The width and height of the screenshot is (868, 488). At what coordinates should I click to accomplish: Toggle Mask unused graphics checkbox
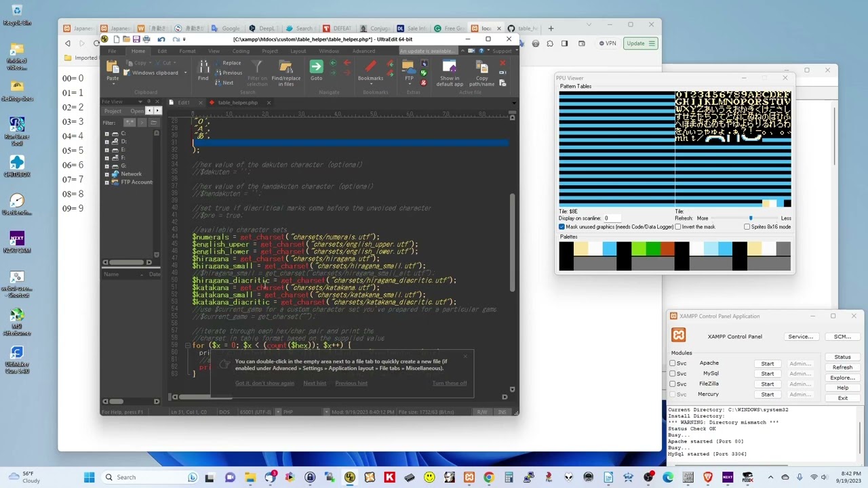click(561, 226)
